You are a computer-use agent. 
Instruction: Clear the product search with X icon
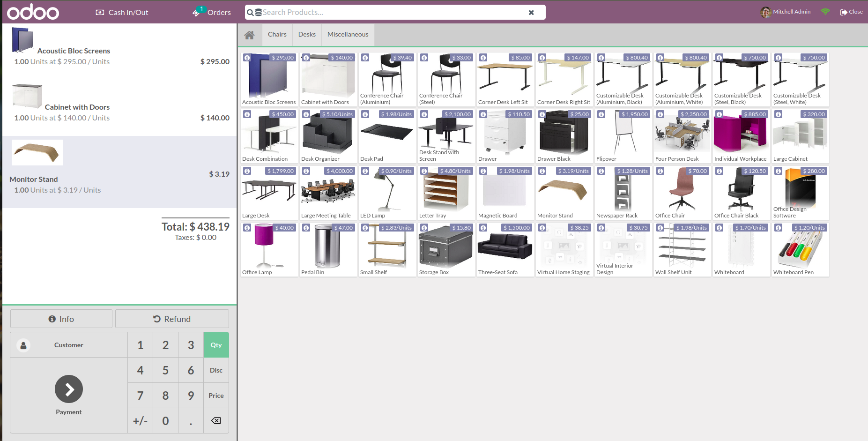coord(531,13)
